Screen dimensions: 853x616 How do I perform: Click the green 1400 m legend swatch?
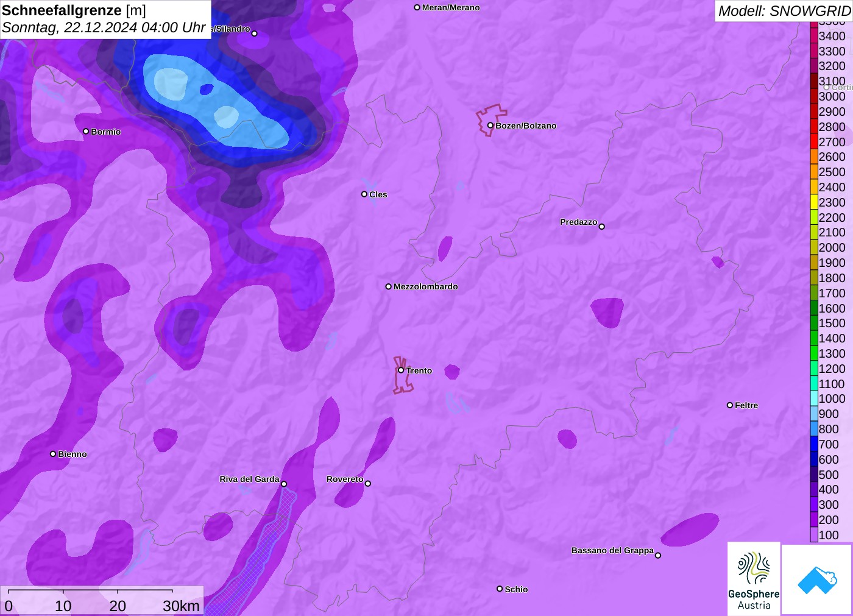click(x=814, y=338)
